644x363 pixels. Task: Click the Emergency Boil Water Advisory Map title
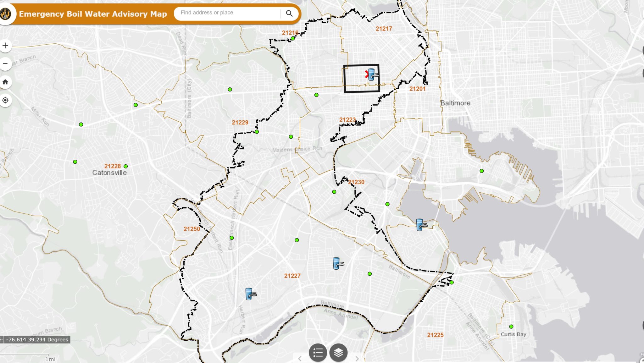pos(93,14)
